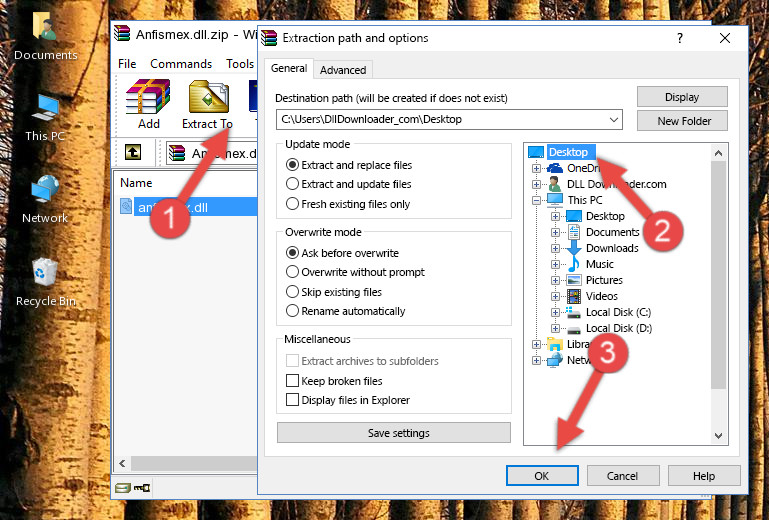769x520 pixels.
Task: Click the OK button
Action: [542, 476]
